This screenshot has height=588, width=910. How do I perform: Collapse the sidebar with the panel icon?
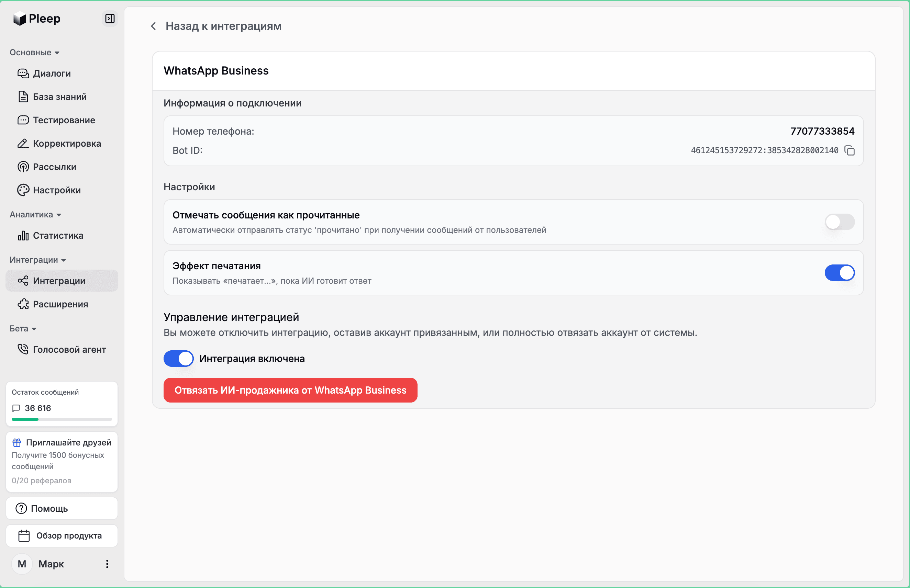(x=110, y=19)
